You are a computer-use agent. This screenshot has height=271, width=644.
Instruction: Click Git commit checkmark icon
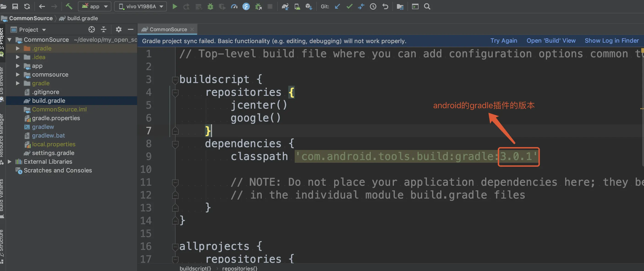click(x=349, y=6)
